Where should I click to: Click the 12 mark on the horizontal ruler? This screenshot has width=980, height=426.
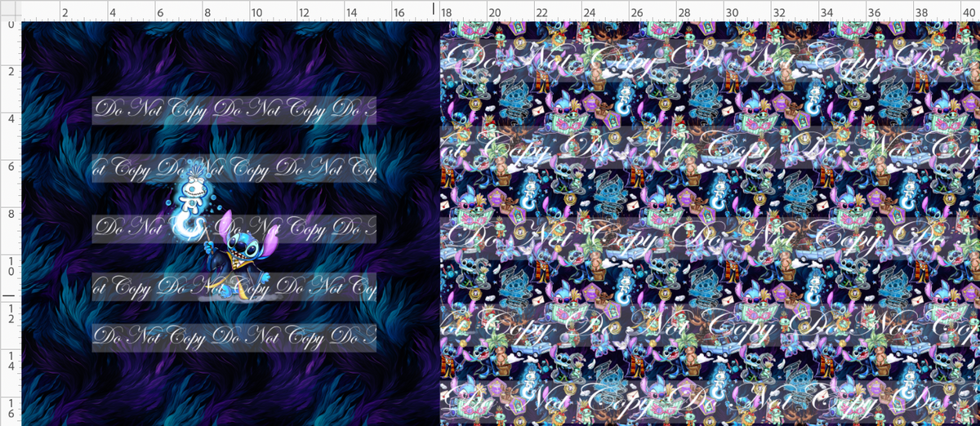tap(304, 13)
